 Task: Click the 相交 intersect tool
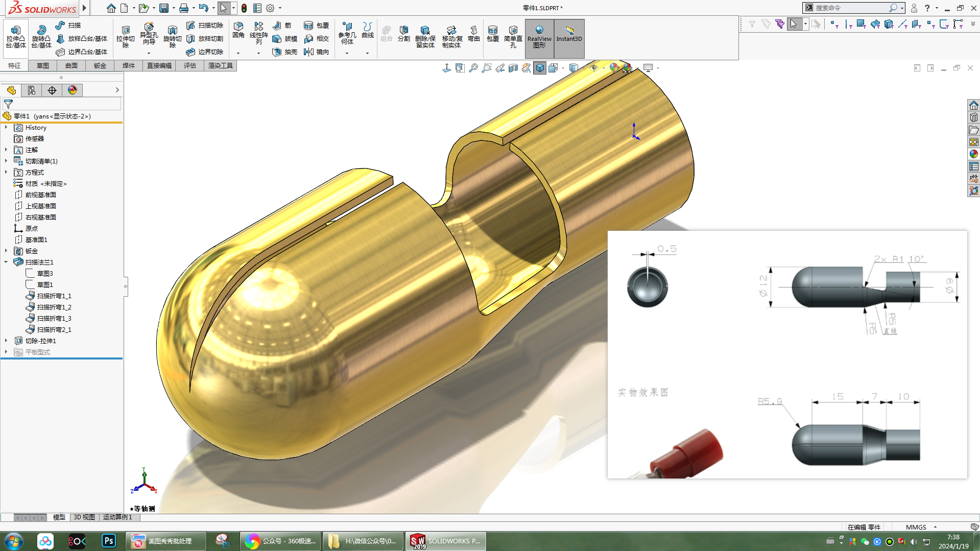(317, 38)
